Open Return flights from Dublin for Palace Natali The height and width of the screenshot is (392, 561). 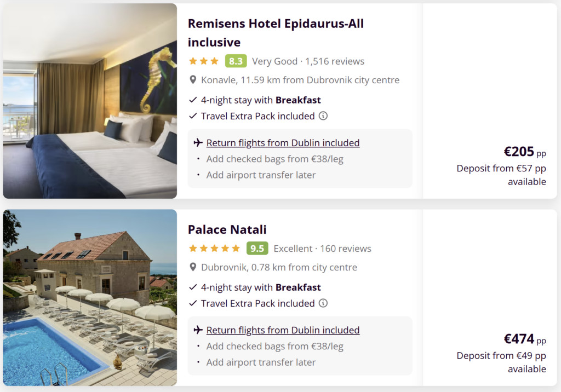point(283,330)
